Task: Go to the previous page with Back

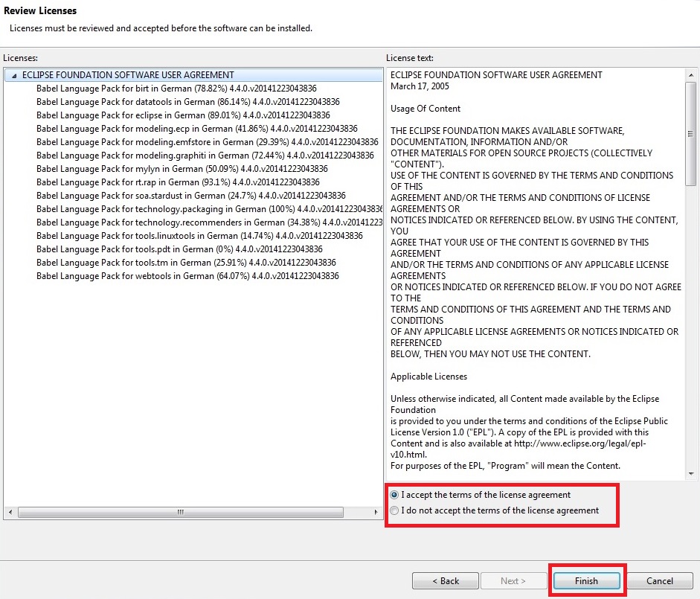Action: pos(446,580)
